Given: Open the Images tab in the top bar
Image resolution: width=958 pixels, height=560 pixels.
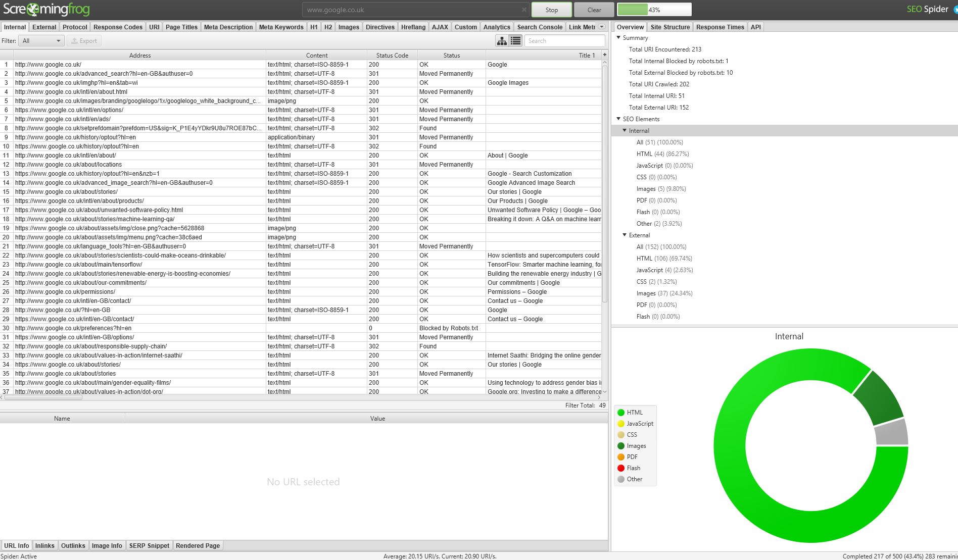Looking at the screenshot, I should pos(349,27).
